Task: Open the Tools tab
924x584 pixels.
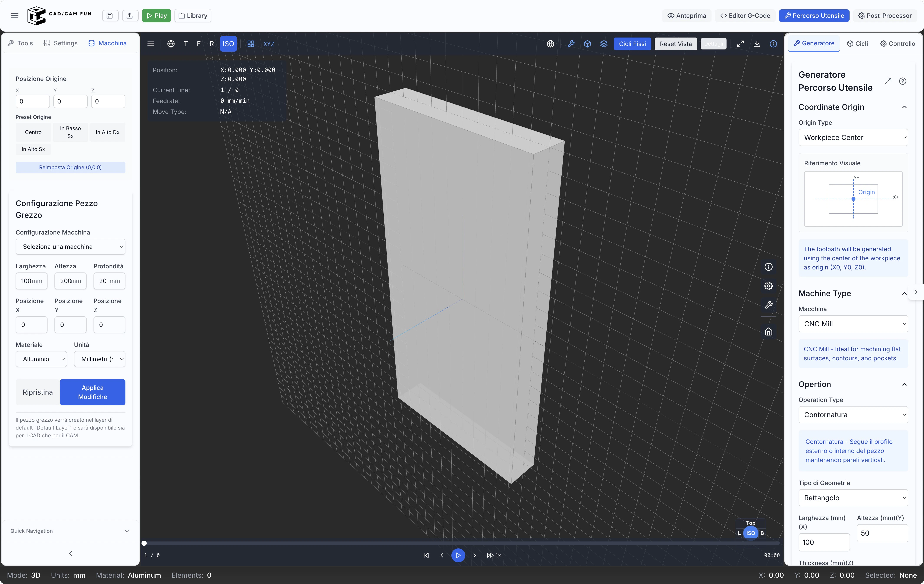Action: [x=20, y=43]
